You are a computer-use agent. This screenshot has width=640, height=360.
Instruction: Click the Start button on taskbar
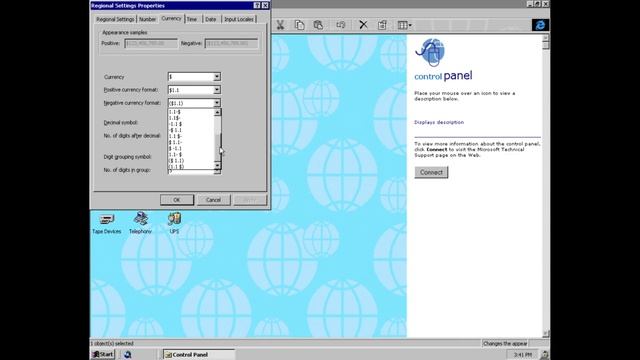coord(103,354)
